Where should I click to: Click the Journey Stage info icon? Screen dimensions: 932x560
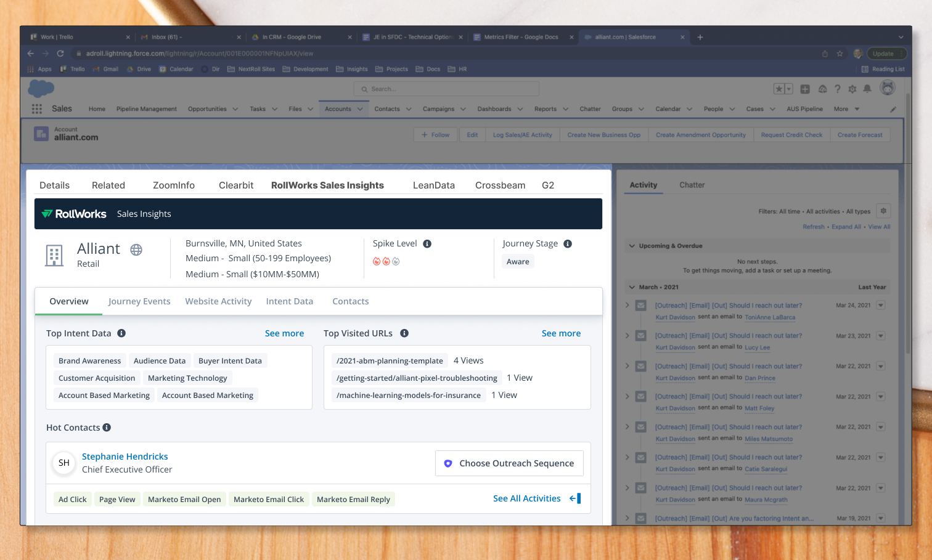(x=568, y=244)
